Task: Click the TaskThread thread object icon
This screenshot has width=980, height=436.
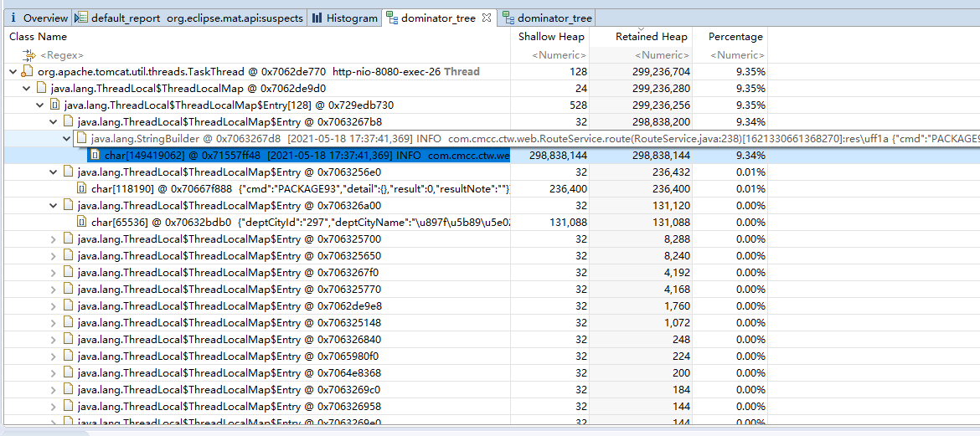Action: click(x=28, y=72)
